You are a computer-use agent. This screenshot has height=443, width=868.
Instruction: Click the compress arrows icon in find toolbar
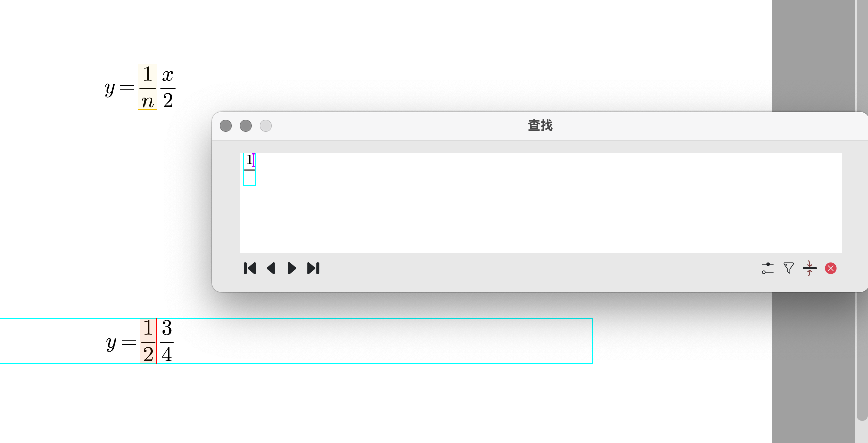coord(810,268)
